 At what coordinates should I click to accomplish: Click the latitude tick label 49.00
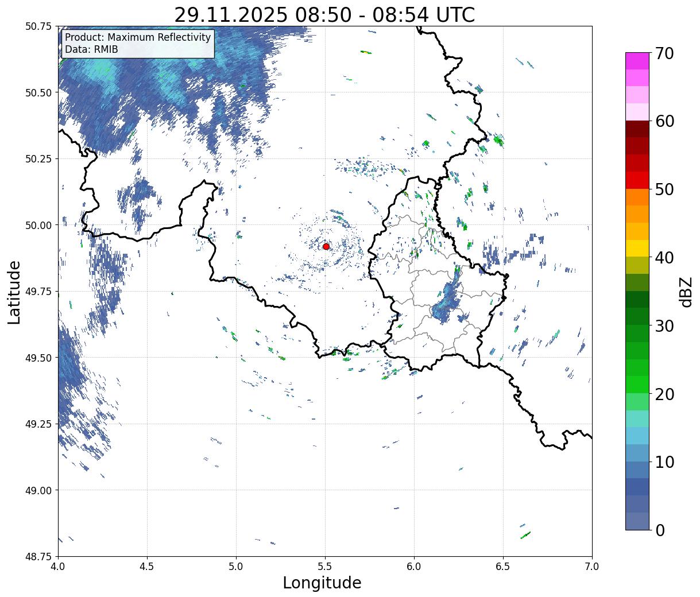click(38, 490)
